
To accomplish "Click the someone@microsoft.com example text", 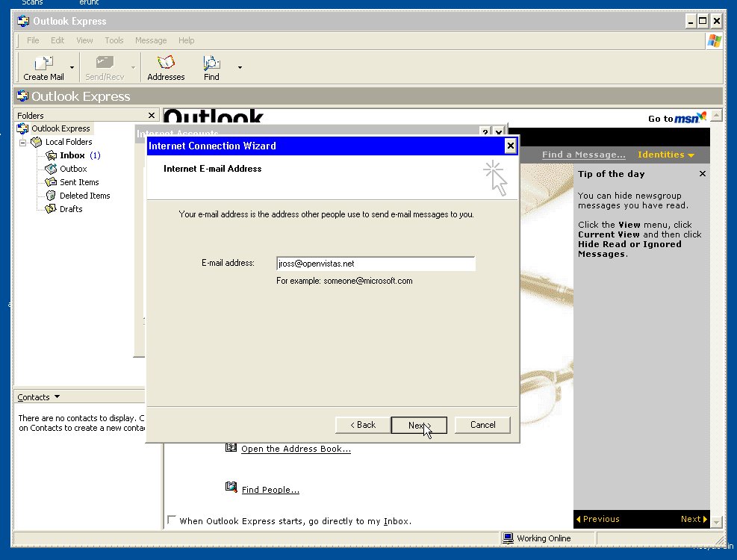I will click(x=368, y=281).
